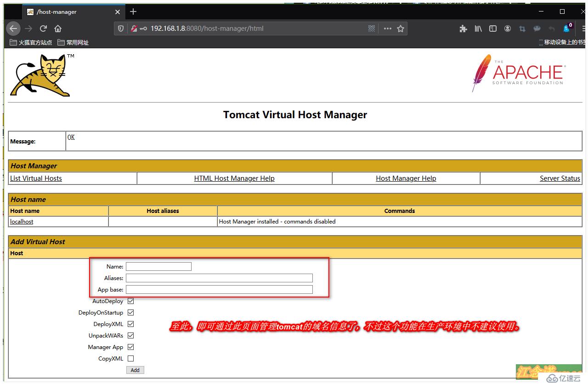Open the Firefox account avatar
The height and width of the screenshot is (384, 588).
508,29
